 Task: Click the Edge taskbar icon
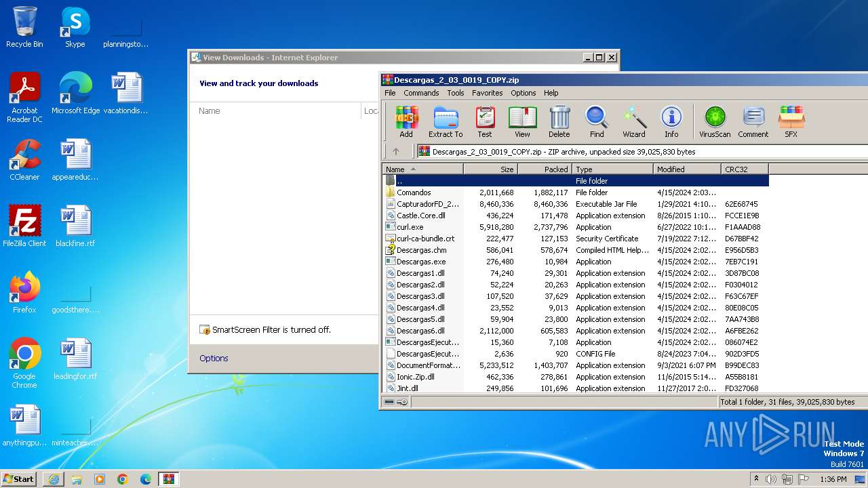[x=146, y=479]
